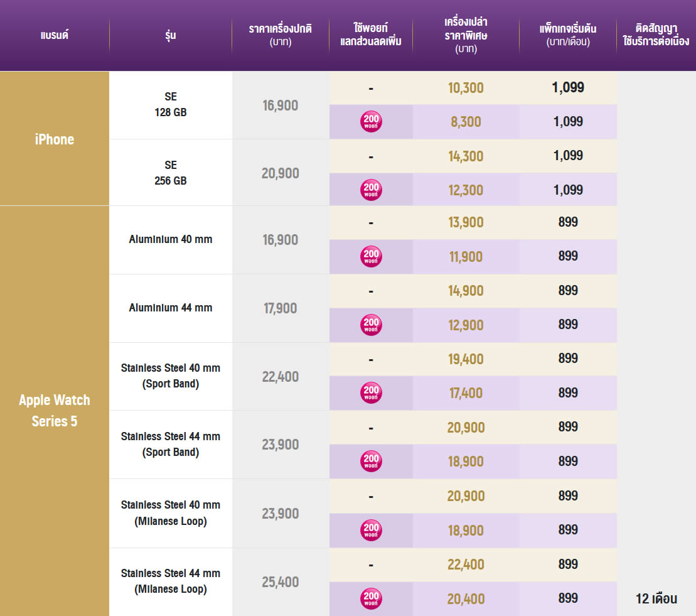Select the SE 128 GB model cell
The width and height of the screenshot is (696, 616).
point(171,104)
